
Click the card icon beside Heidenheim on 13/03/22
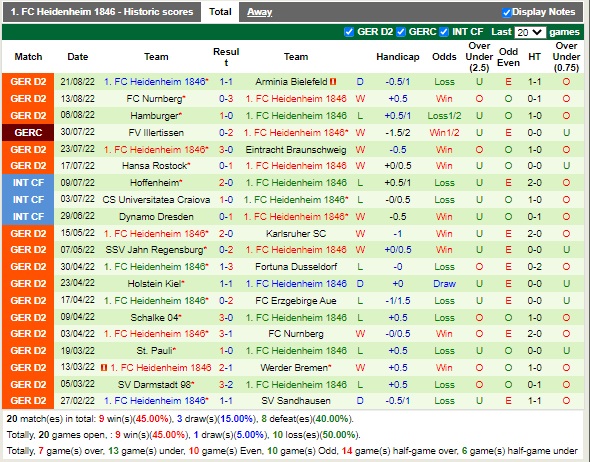[104, 368]
